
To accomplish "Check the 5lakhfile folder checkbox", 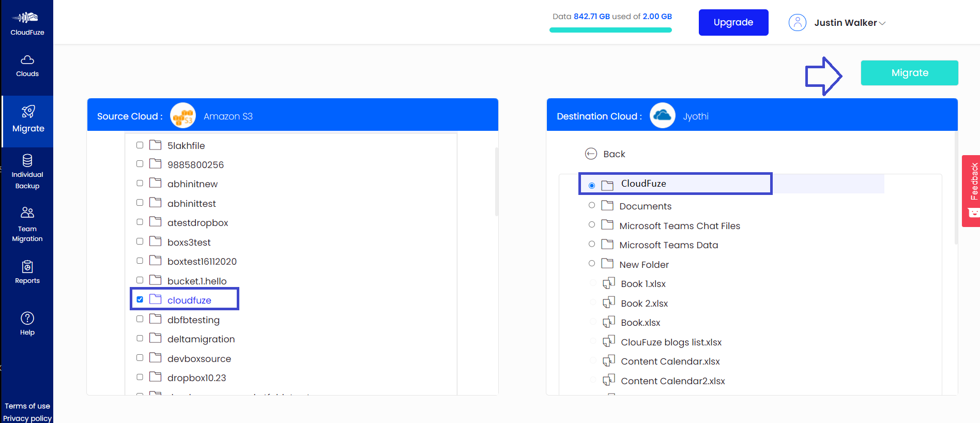I will pos(140,145).
